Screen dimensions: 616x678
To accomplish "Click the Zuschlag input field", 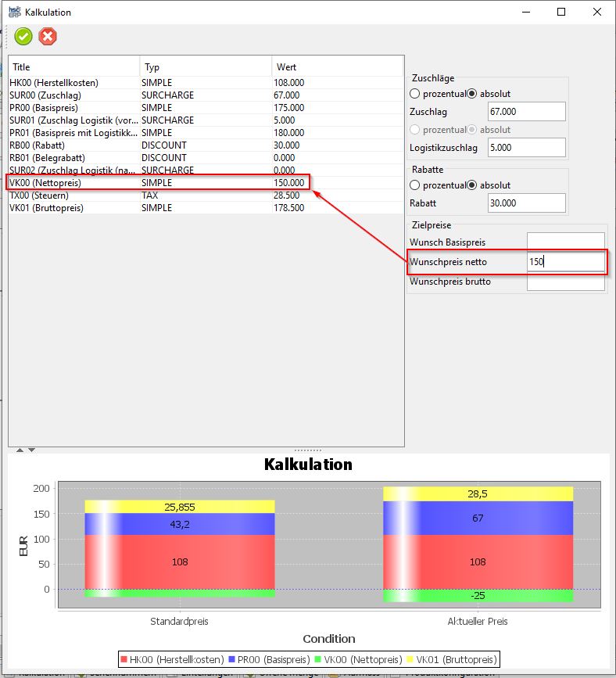I will (x=526, y=112).
